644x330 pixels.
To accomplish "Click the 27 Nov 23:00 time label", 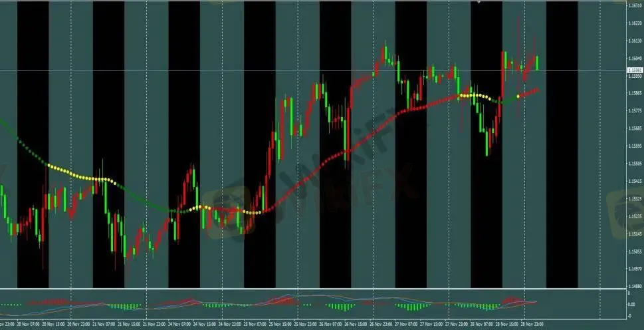I will pos(457,324).
